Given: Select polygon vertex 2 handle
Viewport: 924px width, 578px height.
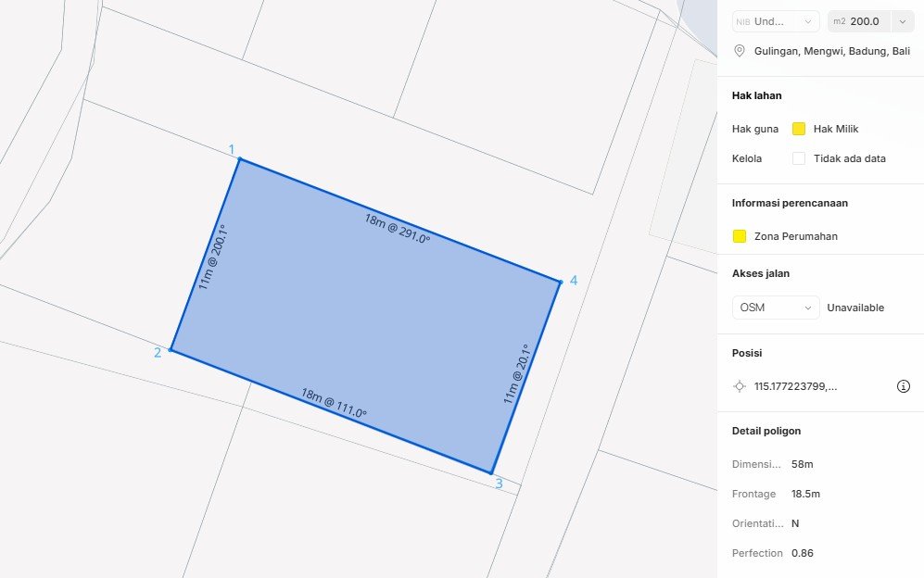Looking at the screenshot, I should click(x=171, y=350).
